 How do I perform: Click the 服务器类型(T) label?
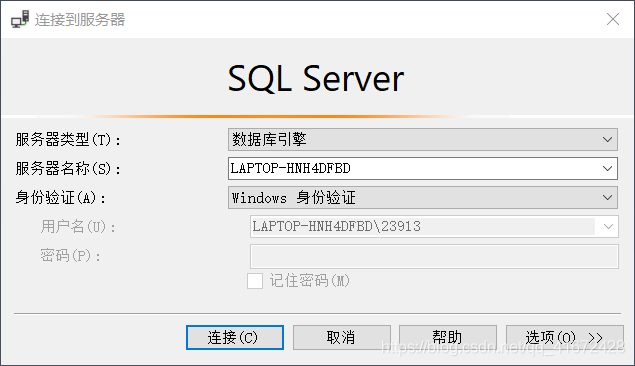[x=68, y=140]
